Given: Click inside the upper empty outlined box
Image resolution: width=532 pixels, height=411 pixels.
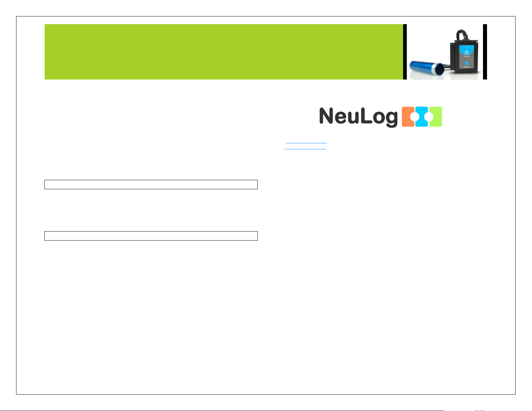Looking at the screenshot, I should pos(151,185).
